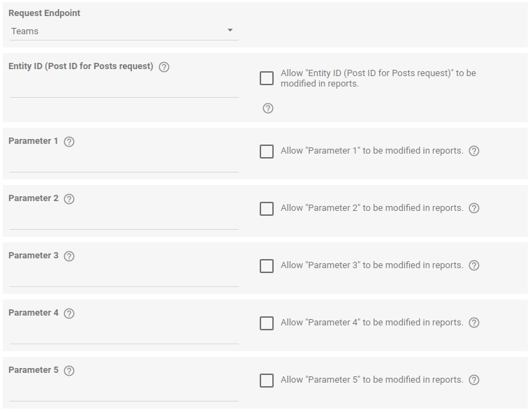Enable Allow "Entity ID" to be modified checkbox
The width and height of the screenshot is (532, 412).
point(267,78)
